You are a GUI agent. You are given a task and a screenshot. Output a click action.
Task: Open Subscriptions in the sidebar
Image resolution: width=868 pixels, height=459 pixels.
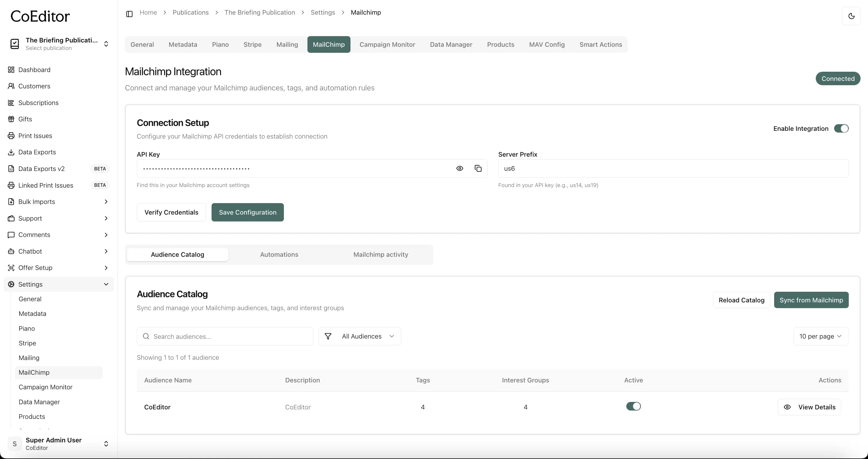[x=38, y=103]
